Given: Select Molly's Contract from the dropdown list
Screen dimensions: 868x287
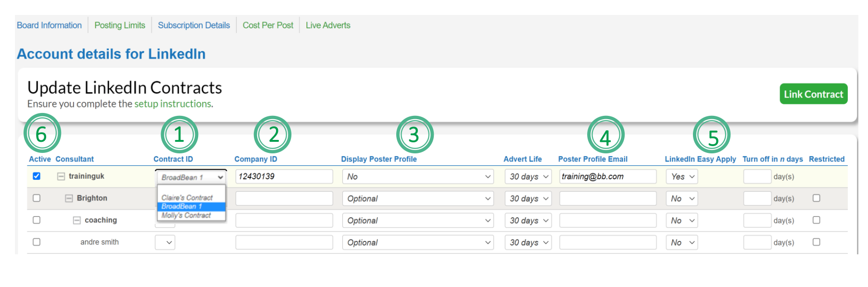Looking at the screenshot, I should pyautogui.click(x=186, y=215).
